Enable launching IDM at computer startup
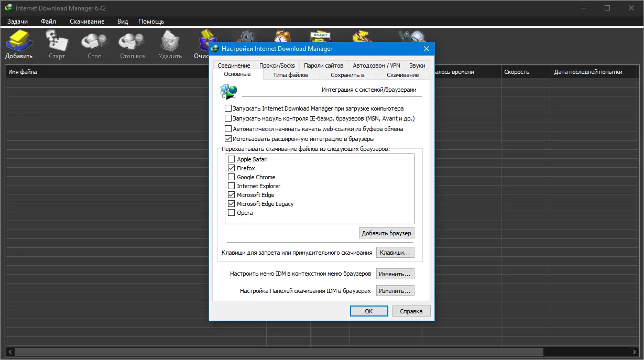 tap(228, 108)
